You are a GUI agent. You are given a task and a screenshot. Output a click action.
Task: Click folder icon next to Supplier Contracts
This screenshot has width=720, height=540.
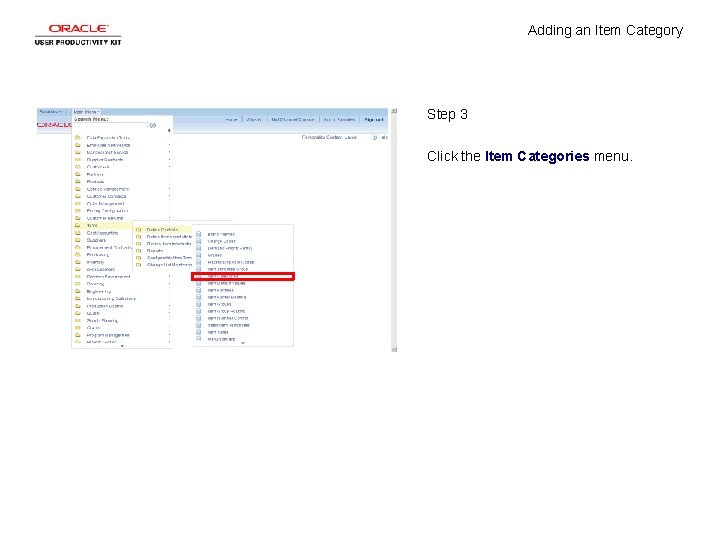pos(78,160)
